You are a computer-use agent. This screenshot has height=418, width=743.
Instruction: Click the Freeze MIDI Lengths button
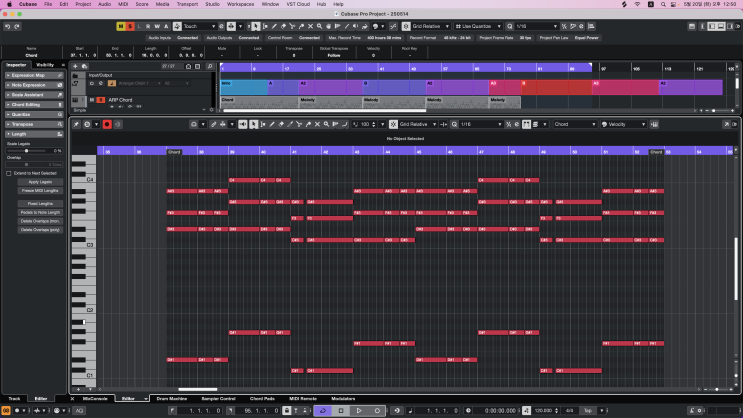tap(40, 190)
